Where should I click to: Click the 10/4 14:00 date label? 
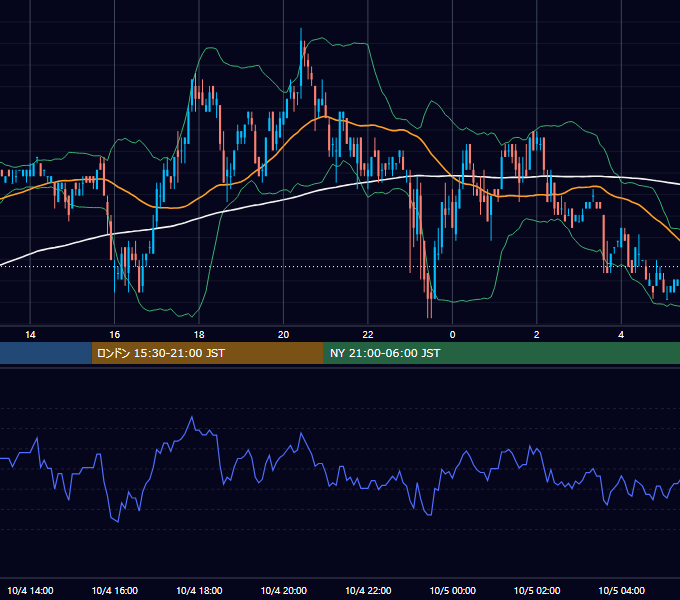(30, 590)
